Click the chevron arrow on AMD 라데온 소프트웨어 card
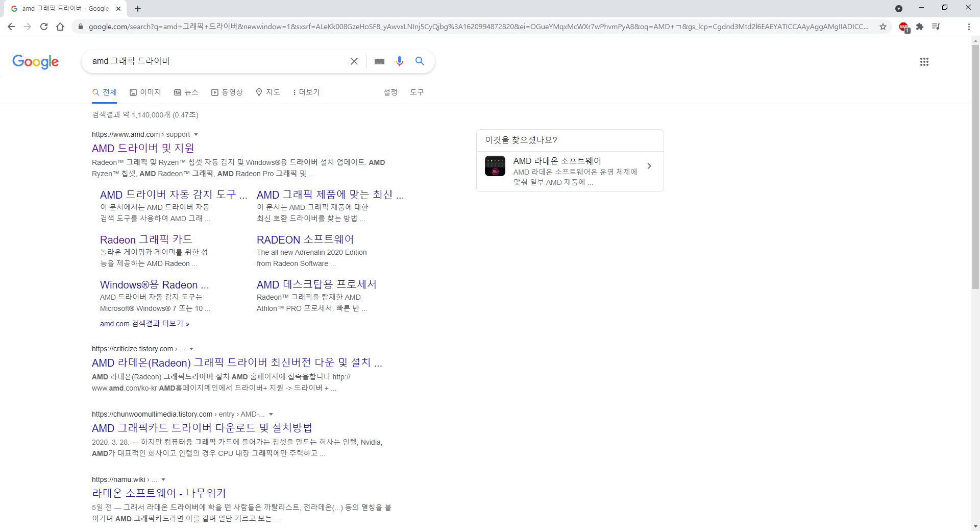 649,166
